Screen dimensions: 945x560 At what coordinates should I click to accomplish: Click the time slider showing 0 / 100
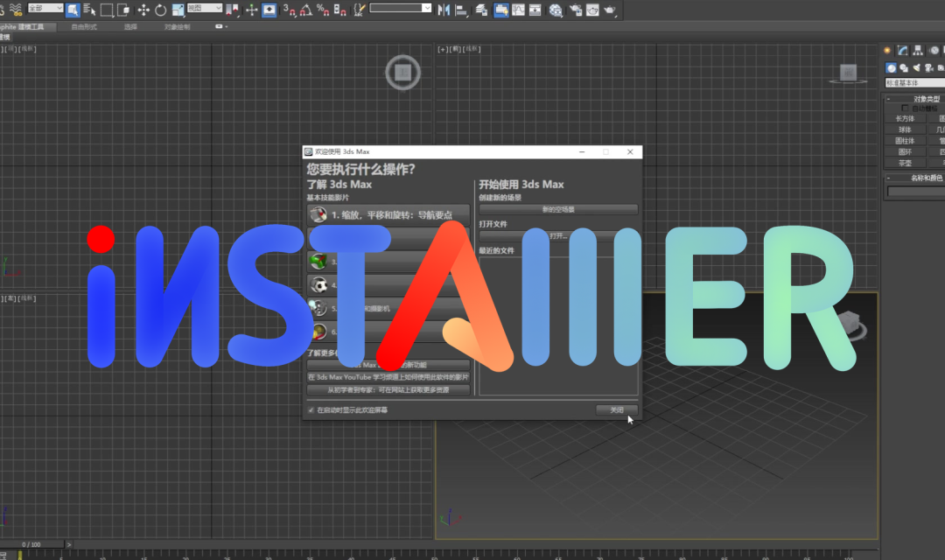coord(31,544)
